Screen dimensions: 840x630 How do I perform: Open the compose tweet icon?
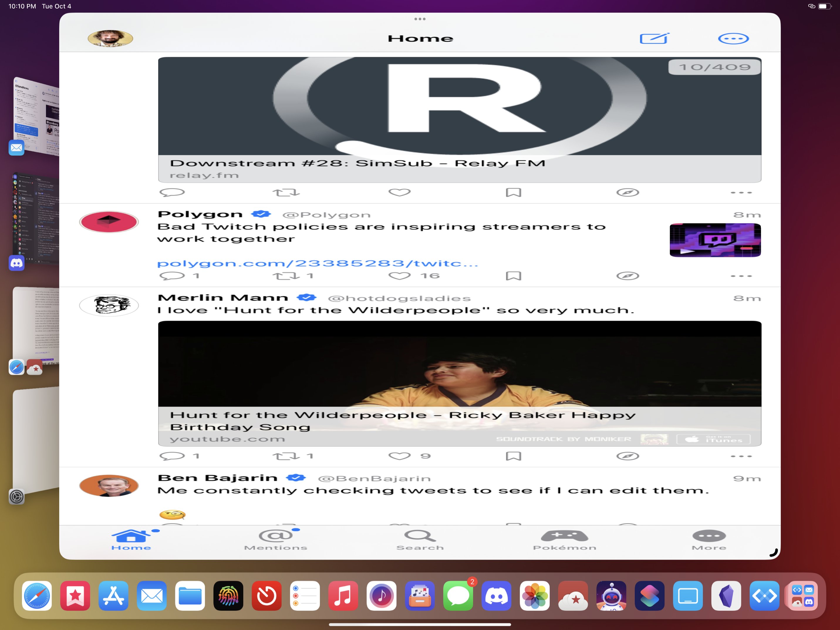(x=654, y=38)
